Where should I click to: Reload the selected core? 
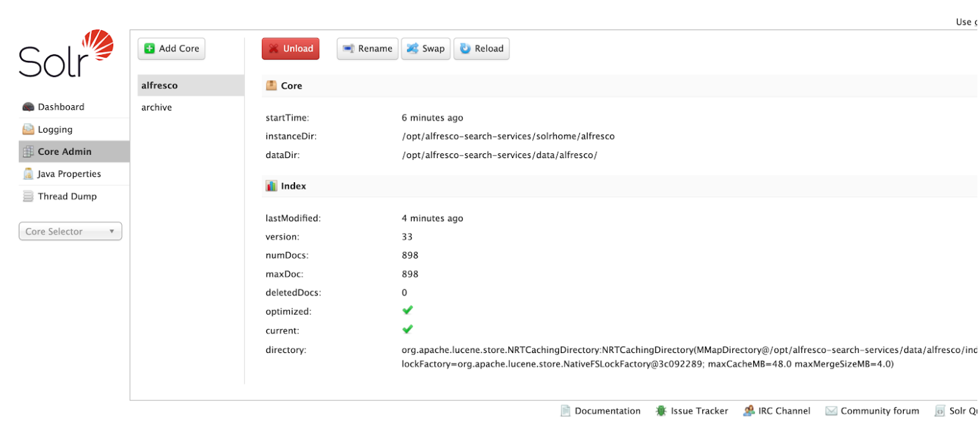coord(481,49)
